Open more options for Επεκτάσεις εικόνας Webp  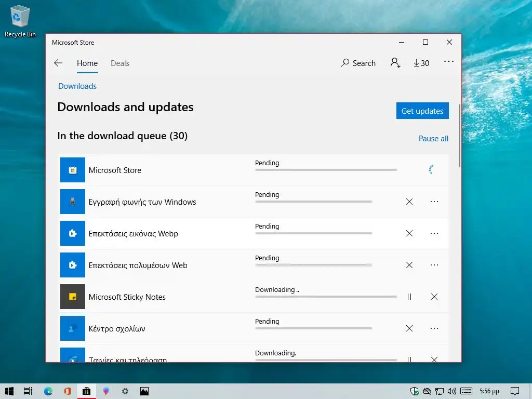(x=434, y=233)
